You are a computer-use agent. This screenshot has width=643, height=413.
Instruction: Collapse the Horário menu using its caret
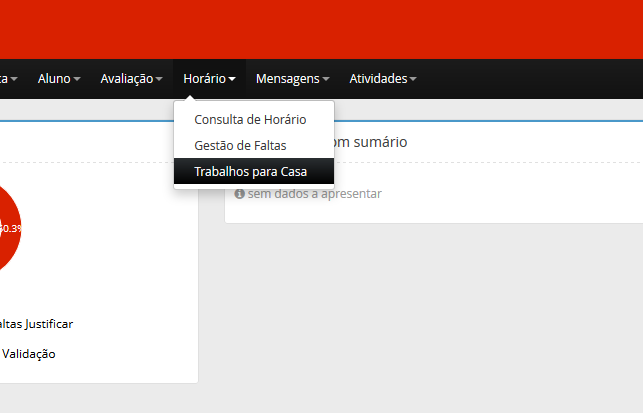[232, 79]
